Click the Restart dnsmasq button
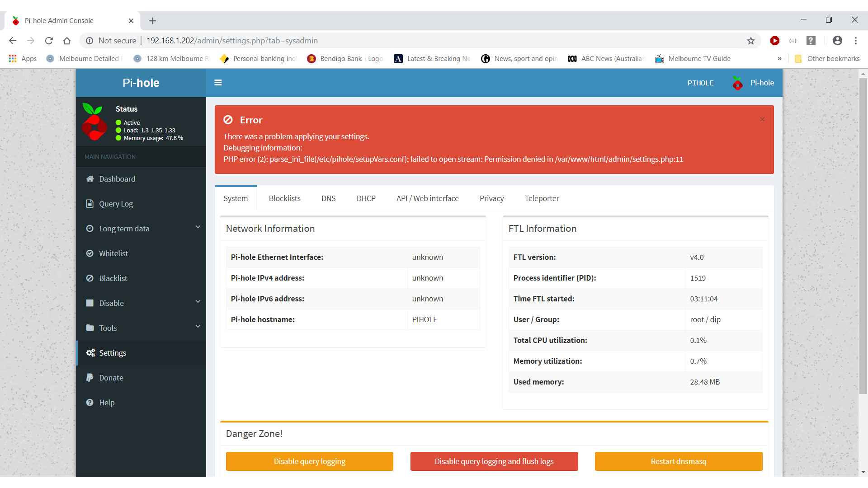Screen dimensions: 868x488 tap(679, 461)
